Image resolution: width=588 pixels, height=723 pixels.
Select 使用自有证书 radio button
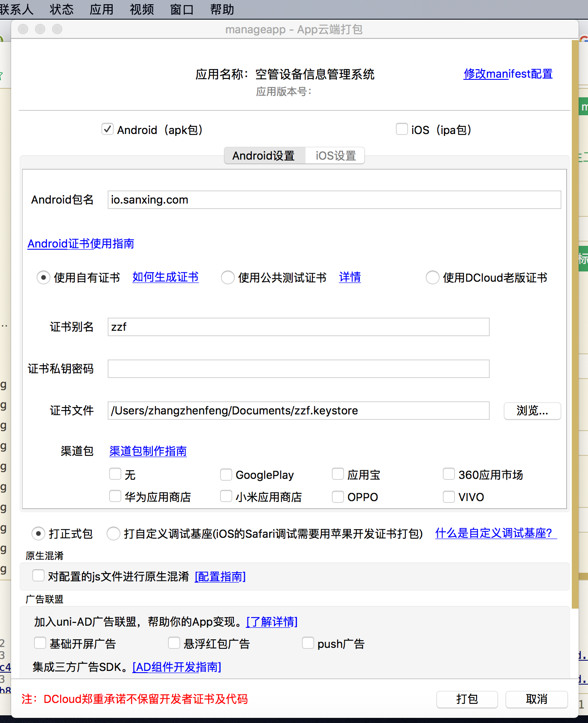pos(44,277)
